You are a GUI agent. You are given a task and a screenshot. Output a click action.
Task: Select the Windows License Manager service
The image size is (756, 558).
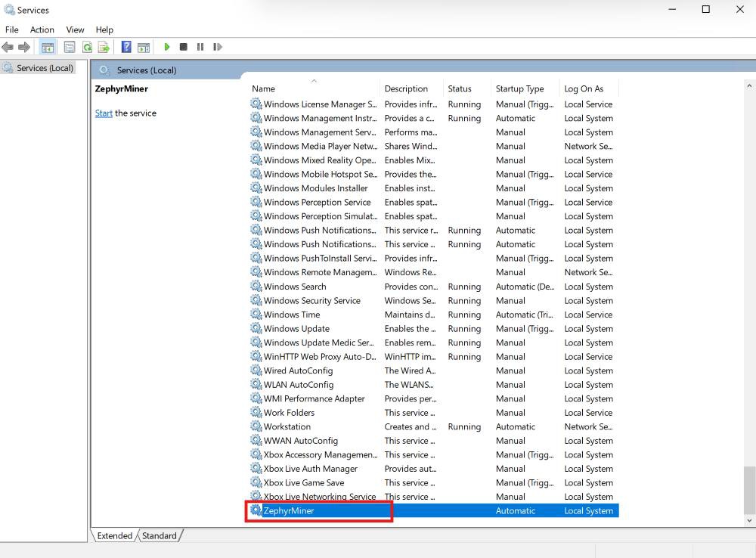pyautogui.click(x=433, y=104)
